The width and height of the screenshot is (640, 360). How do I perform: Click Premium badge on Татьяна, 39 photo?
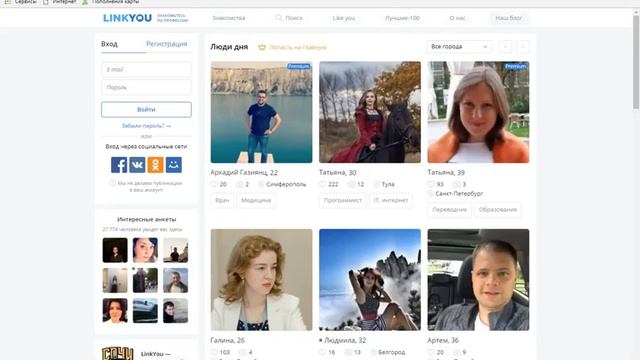click(516, 66)
